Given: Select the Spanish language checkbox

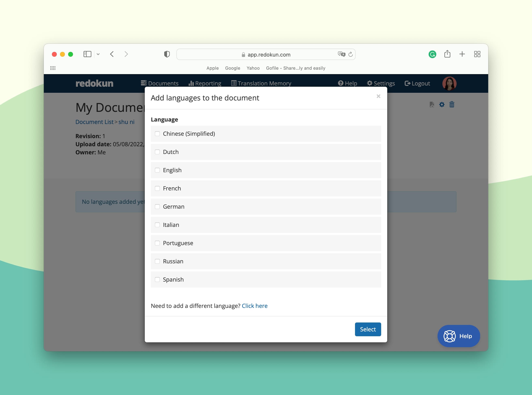Looking at the screenshot, I should [x=157, y=279].
